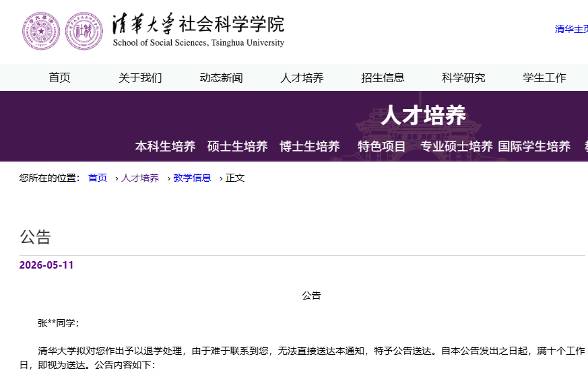Click the 人才培养 breadcrumb link
This screenshot has height=379, width=588.
click(140, 178)
